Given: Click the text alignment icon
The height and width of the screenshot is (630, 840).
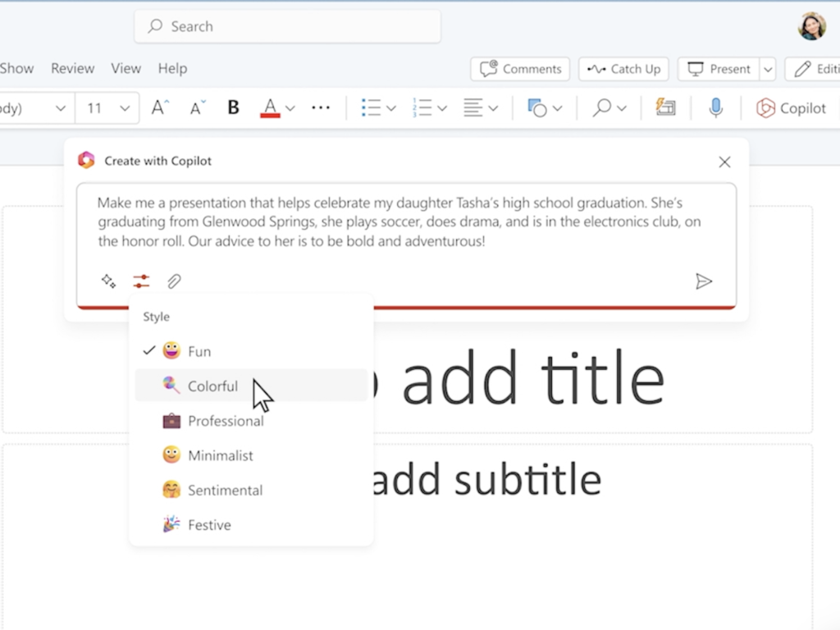Looking at the screenshot, I should tap(473, 107).
